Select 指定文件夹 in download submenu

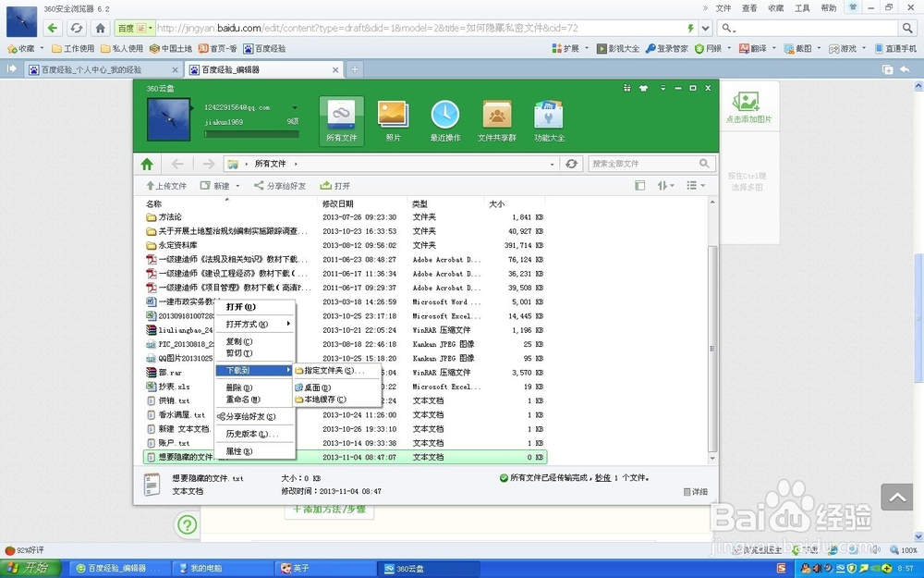337,371
